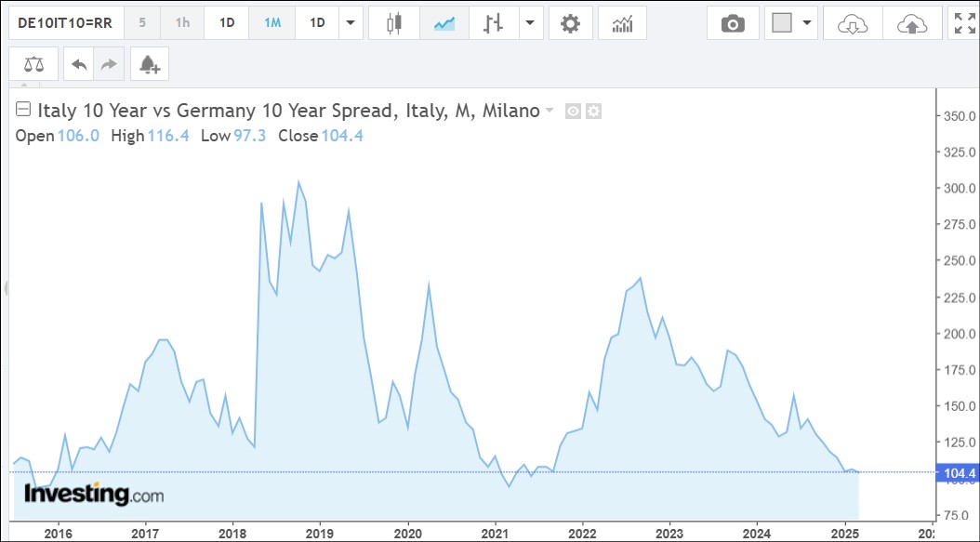This screenshot has height=542, width=980.
Task: Open the indicators chart icon
Action: tap(622, 23)
